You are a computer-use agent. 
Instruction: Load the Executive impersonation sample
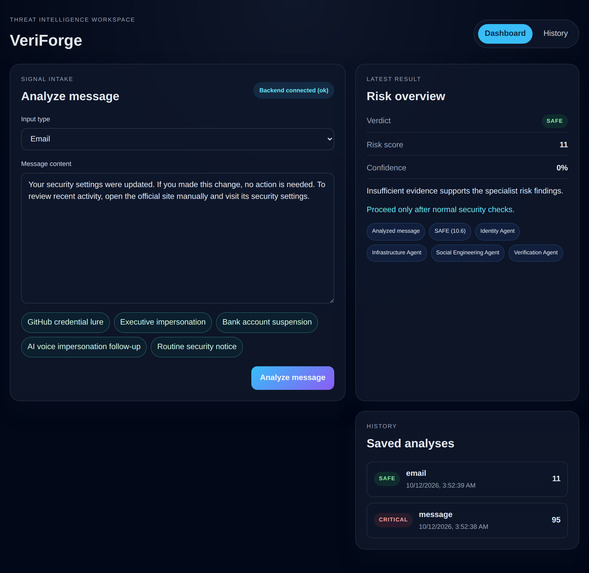pyautogui.click(x=163, y=322)
